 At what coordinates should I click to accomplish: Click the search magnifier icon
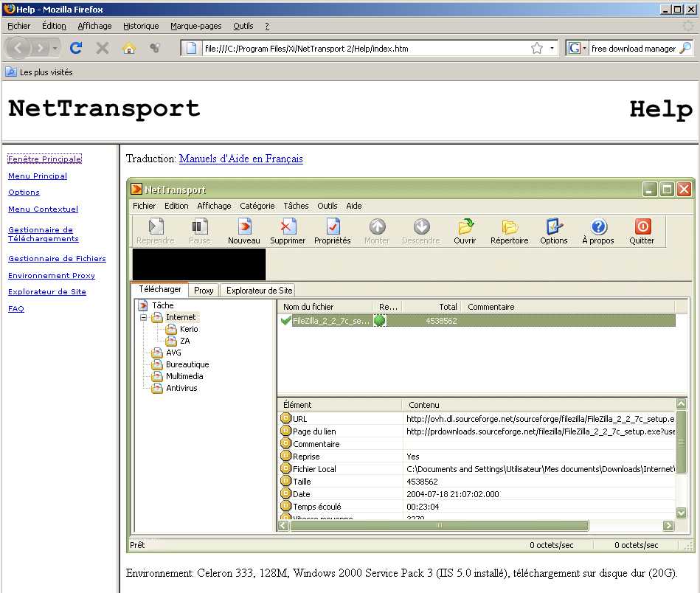click(x=685, y=48)
